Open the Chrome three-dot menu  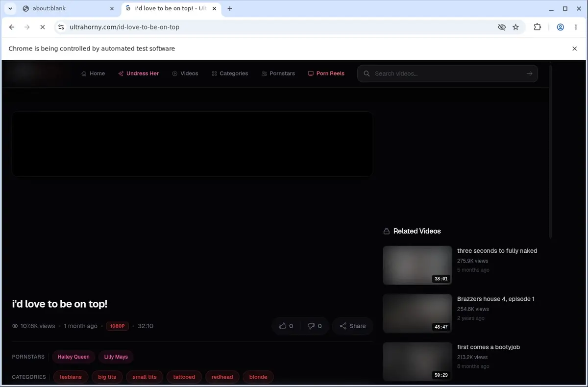(x=575, y=27)
